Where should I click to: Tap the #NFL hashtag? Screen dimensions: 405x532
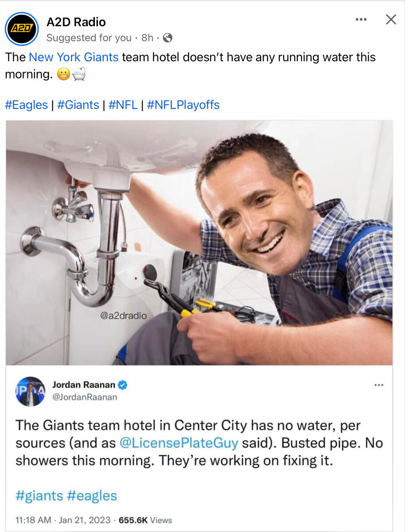point(123,105)
